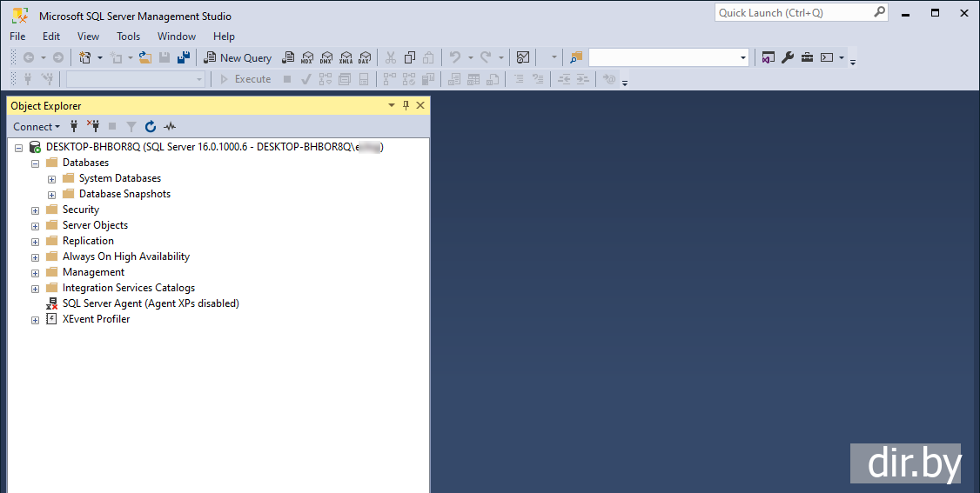The height and width of the screenshot is (493, 980).
Task: Open the Help menu
Action: (x=224, y=37)
